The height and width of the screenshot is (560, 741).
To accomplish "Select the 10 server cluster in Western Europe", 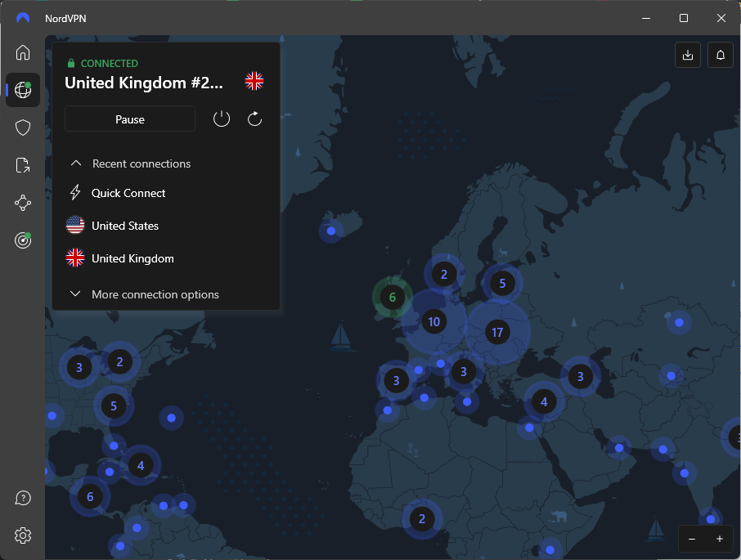I will coord(433,322).
